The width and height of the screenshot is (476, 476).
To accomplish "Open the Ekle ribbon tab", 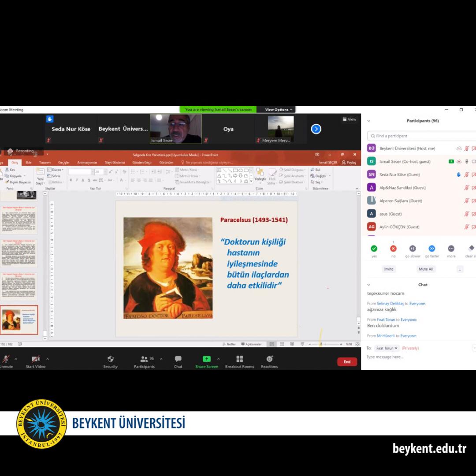I will tap(28, 162).
